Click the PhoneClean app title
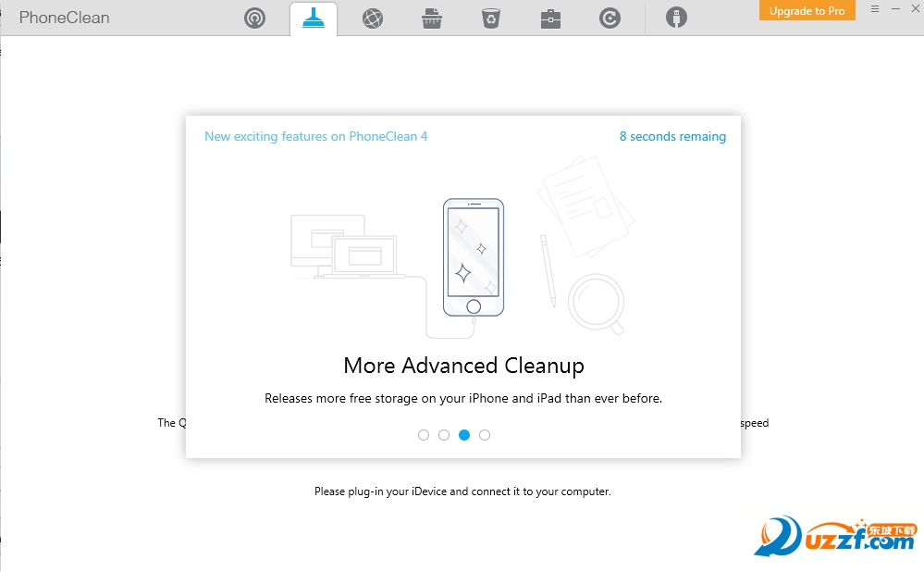 tap(64, 18)
